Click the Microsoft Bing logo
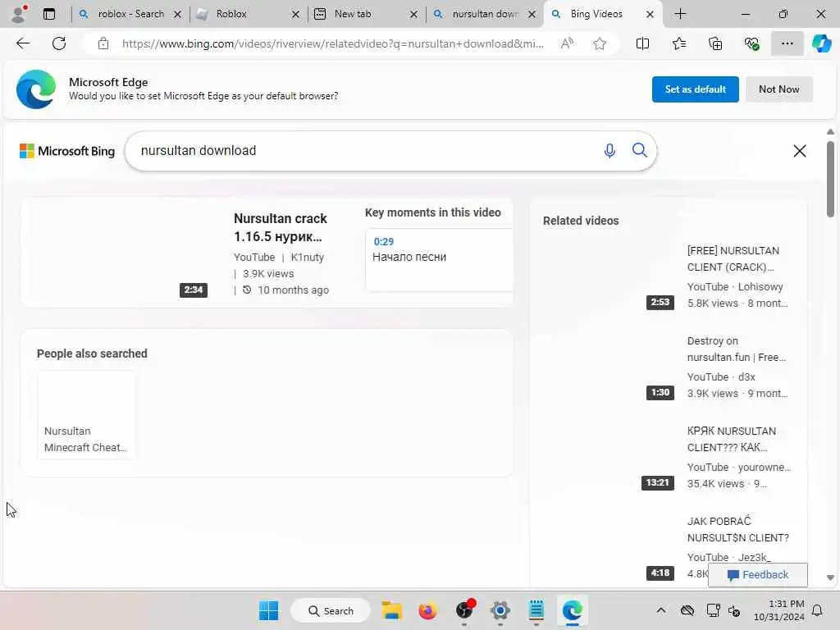The width and height of the screenshot is (840, 630). 67,151
